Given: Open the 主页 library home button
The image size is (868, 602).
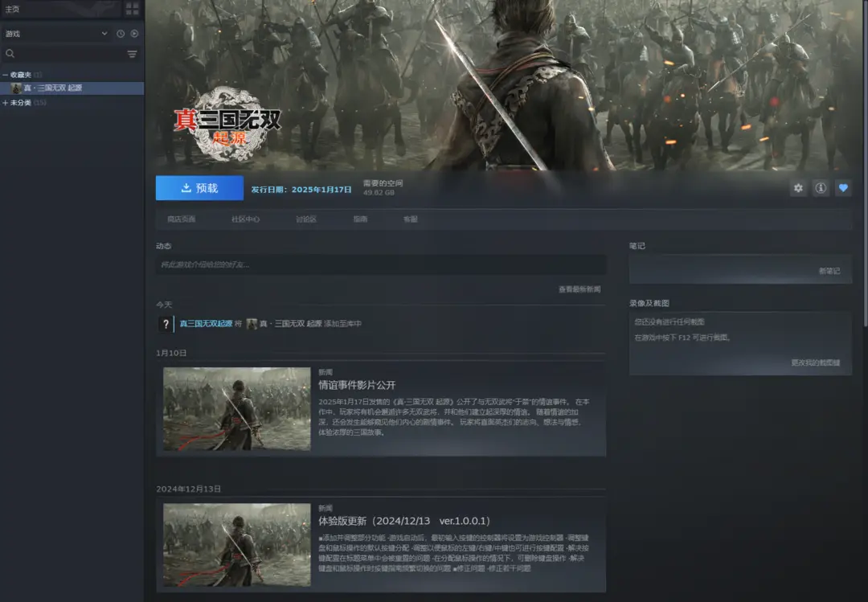Looking at the screenshot, I should pos(59,9).
